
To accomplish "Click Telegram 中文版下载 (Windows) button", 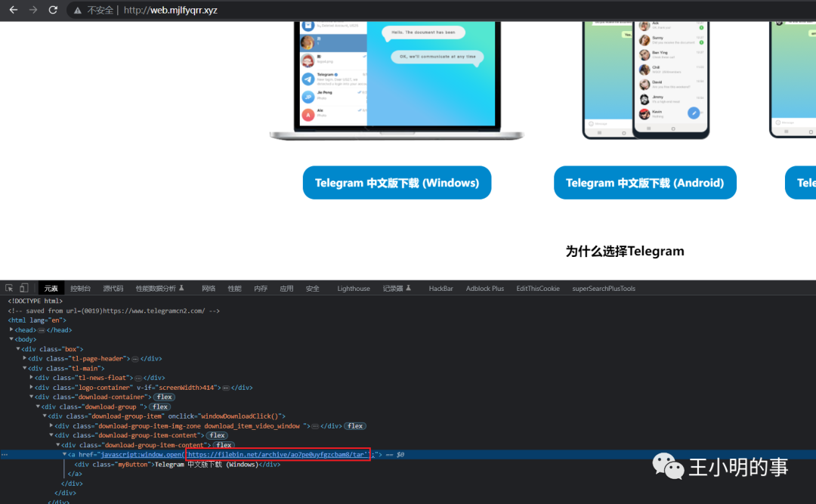I will pos(397,183).
